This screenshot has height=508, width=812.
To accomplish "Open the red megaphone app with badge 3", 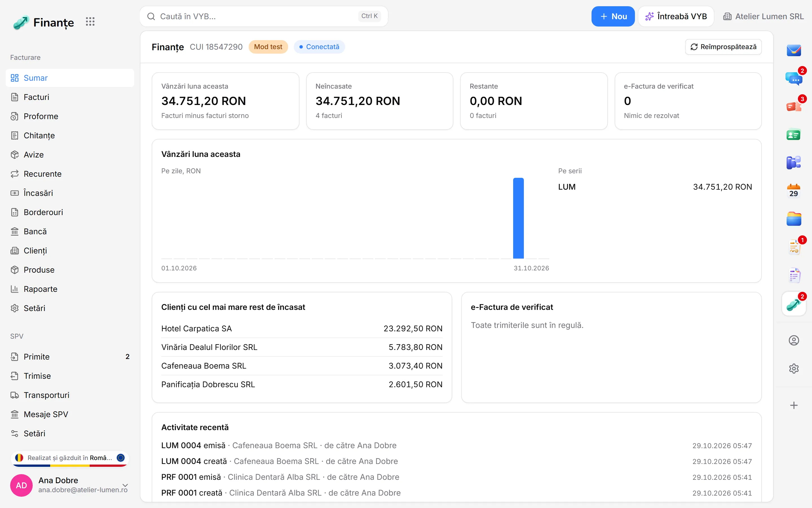I will coord(794,107).
